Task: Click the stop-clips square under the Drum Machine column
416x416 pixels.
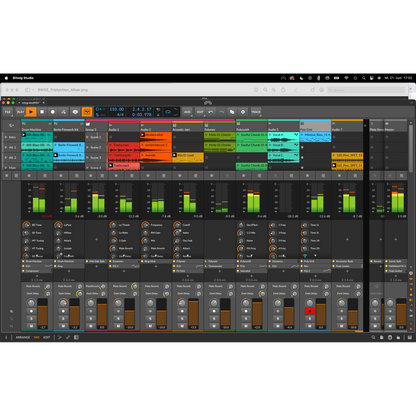Action: coord(29,175)
